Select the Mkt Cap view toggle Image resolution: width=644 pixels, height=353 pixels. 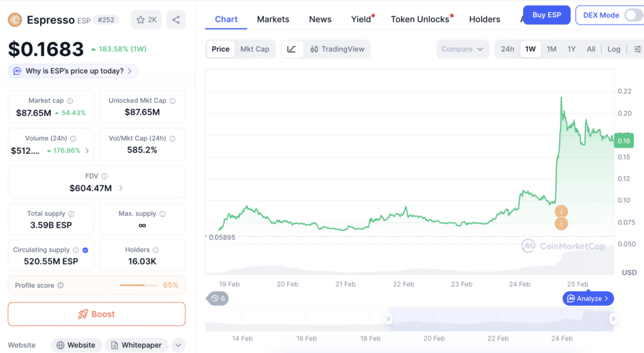coord(255,49)
